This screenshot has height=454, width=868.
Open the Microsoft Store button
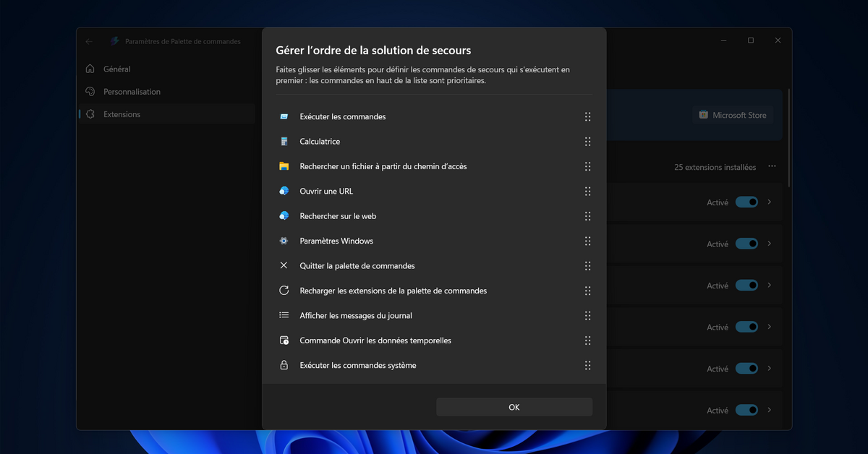[x=733, y=115]
